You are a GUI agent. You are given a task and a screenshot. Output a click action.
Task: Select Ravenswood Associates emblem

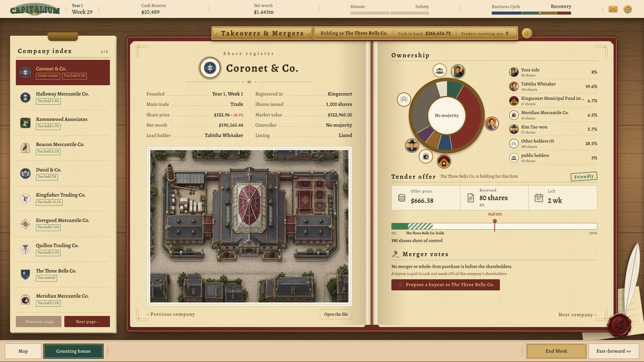click(x=25, y=123)
